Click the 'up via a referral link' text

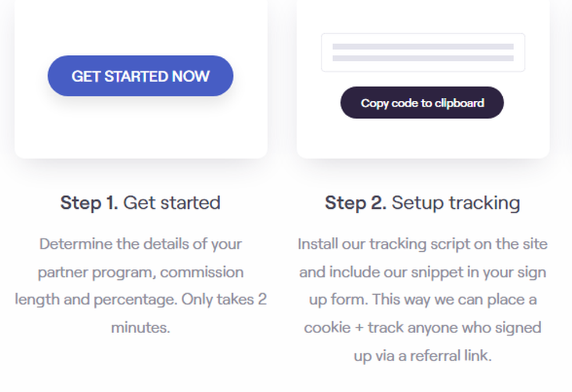point(423,355)
